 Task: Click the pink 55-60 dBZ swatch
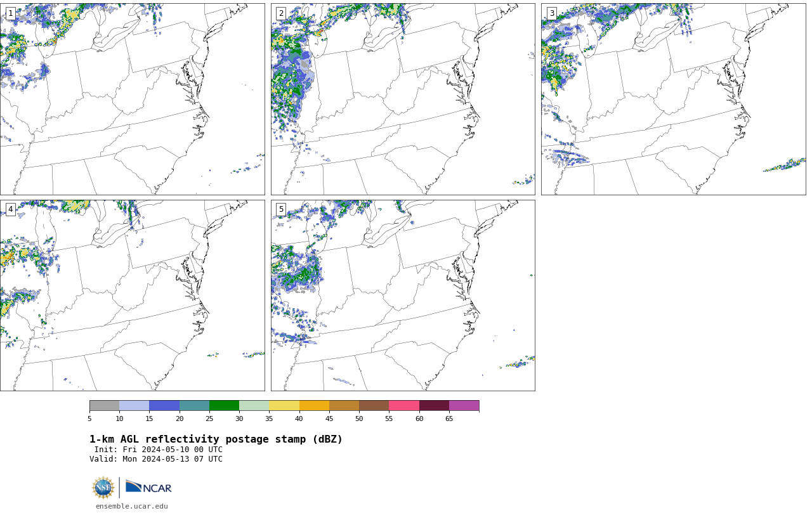click(x=404, y=406)
